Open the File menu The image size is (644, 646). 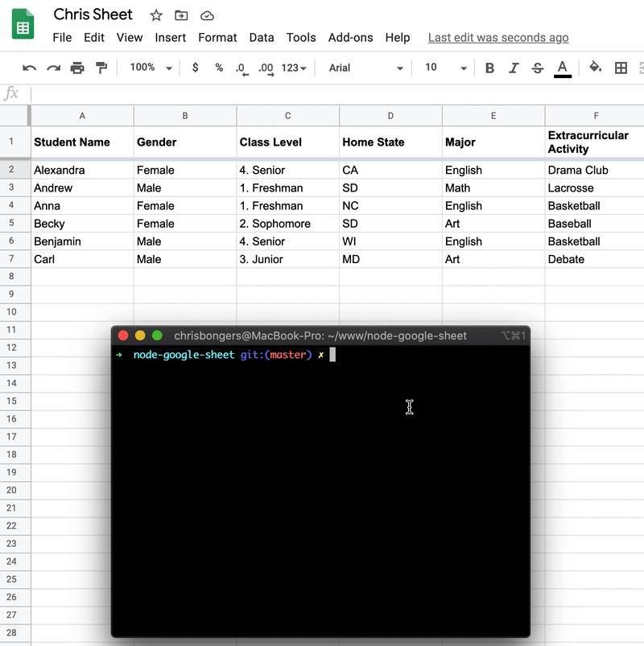pos(62,38)
